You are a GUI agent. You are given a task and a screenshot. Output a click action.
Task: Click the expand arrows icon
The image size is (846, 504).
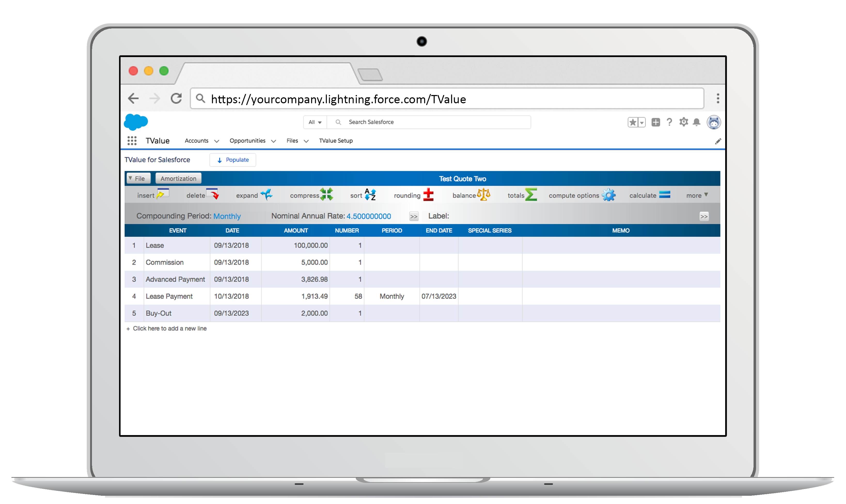click(267, 194)
